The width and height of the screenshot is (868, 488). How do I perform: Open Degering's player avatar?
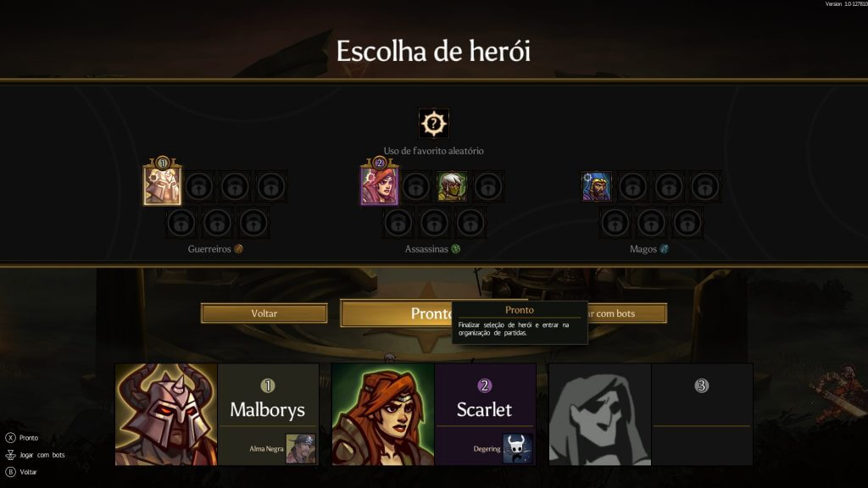pyautogui.click(x=518, y=448)
